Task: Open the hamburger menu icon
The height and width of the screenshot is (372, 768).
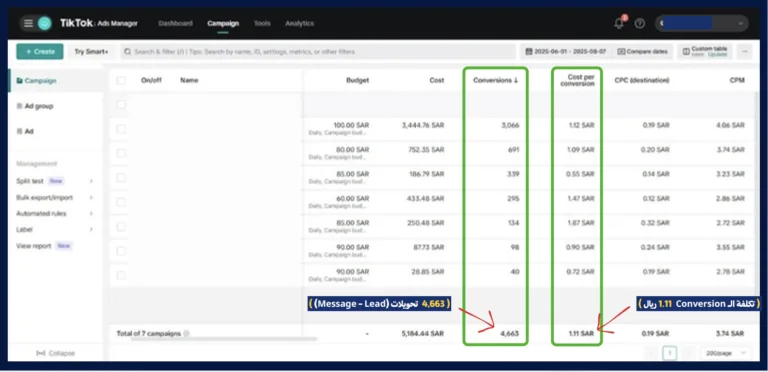Action: click(x=28, y=23)
